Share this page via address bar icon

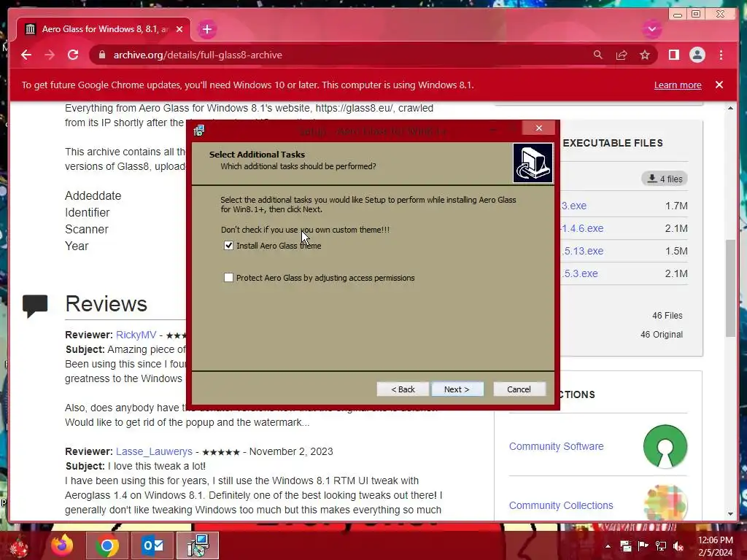pyautogui.click(x=622, y=55)
